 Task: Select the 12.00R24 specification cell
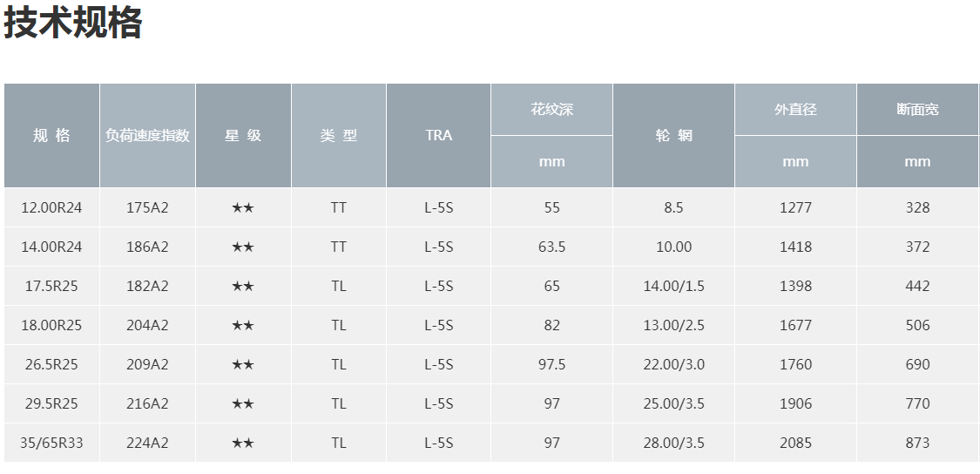click(52, 207)
